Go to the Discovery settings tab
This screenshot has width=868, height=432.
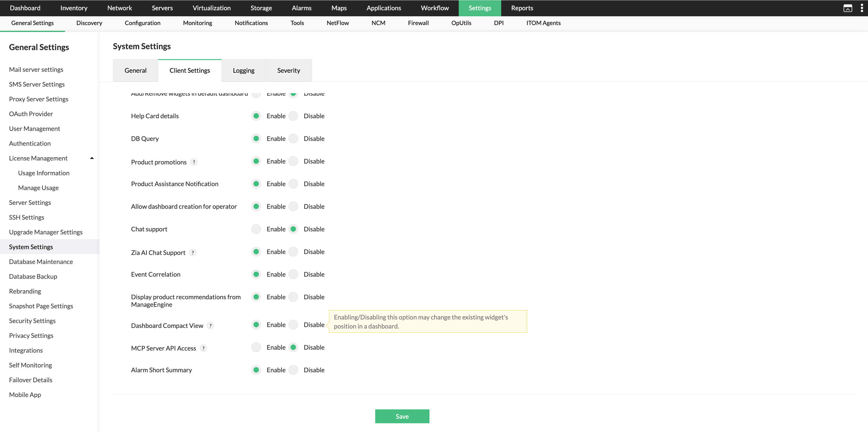coord(89,23)
